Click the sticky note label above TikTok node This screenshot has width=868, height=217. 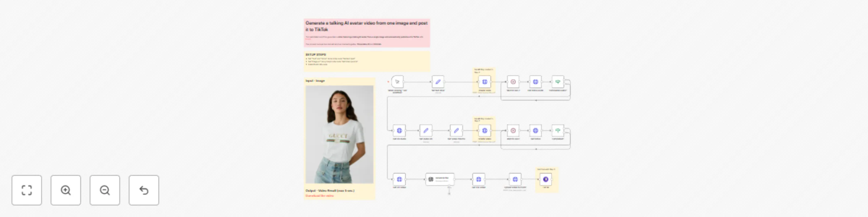point(546,169)
